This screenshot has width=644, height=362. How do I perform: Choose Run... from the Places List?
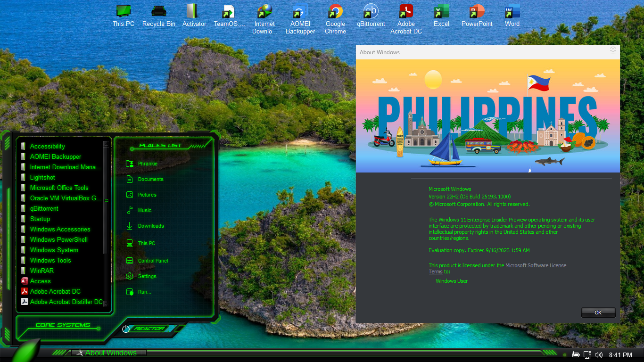[x=145, y=292]
